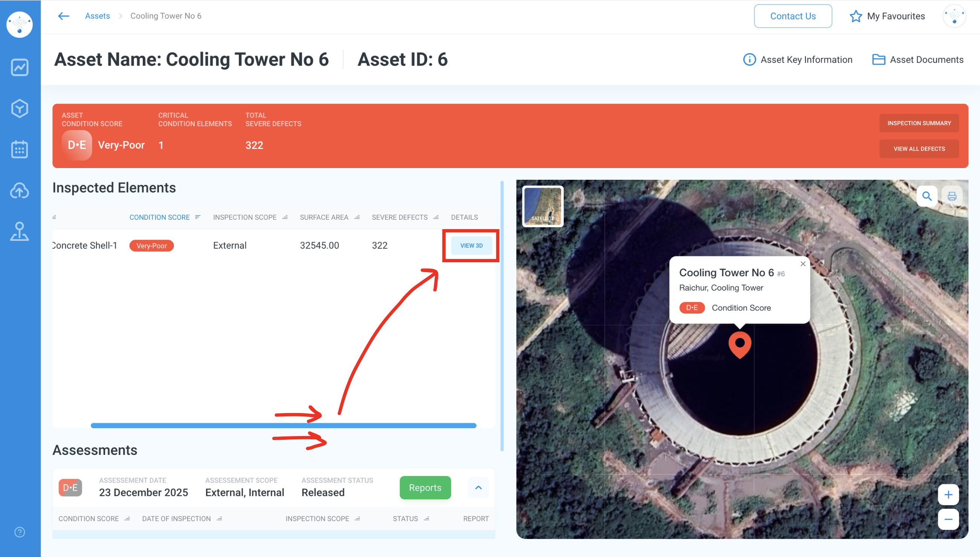Click the map print icon
The image size is (980, 557).
[x=952, y=196]
